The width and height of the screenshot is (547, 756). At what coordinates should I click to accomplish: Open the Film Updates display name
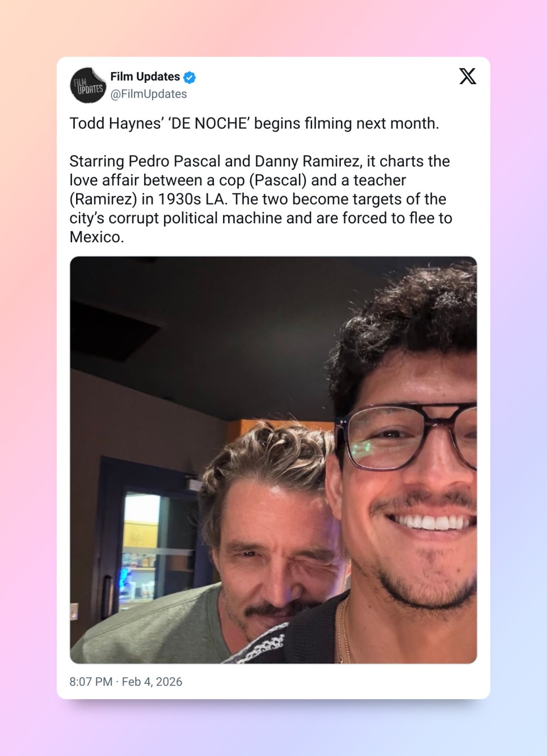point(145,77)
